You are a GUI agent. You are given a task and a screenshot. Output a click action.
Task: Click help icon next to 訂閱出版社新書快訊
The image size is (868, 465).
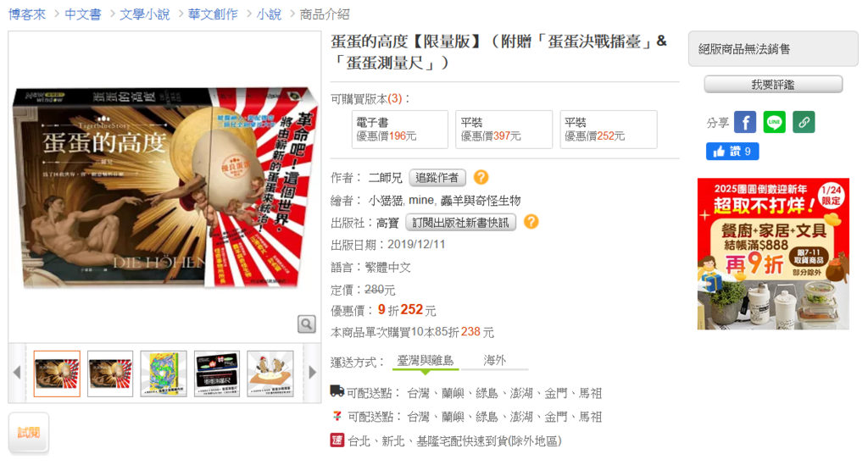(x=531, y=222)
